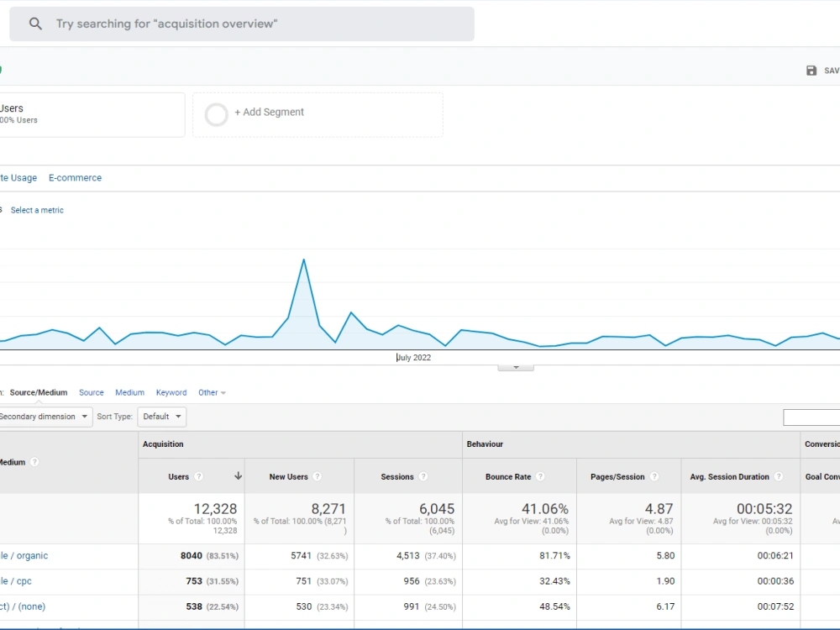
Task: Click average bounce rate 41.06%
Action: [x=545, y=508]
